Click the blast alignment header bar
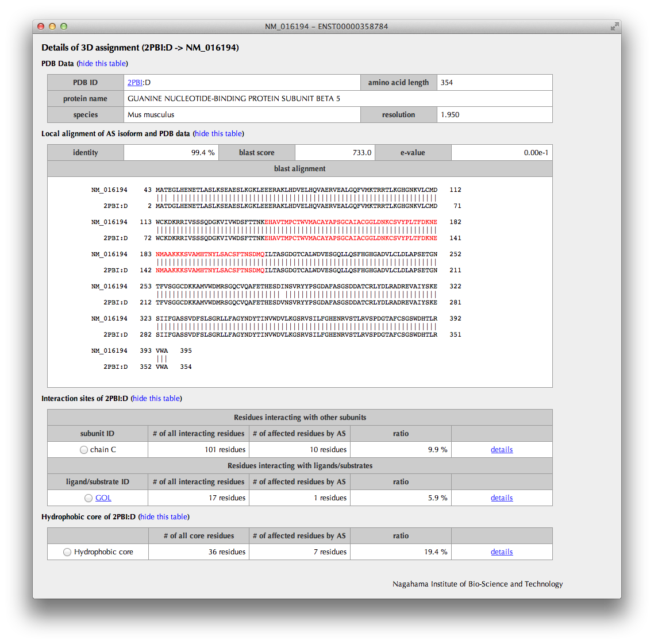This screenshot has height=644, width=654. [x=299, y=169]
